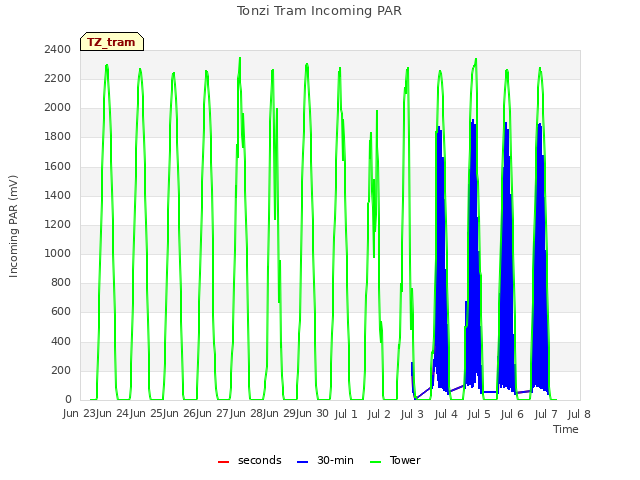This screenshot has height=480, width=640.
Task: Select the seconds legend label
Action: [x=260, y=460]
